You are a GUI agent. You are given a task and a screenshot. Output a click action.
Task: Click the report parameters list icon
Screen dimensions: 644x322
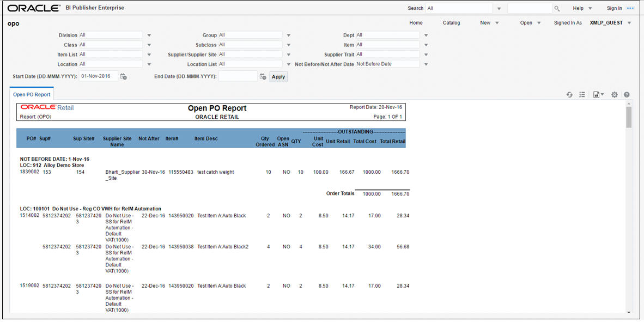[x=582, y=94]
